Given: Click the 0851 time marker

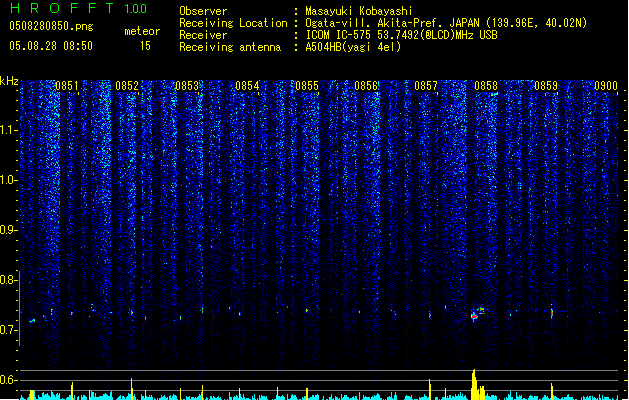Looking at the screenshot, I should click(x=67, y=86).
